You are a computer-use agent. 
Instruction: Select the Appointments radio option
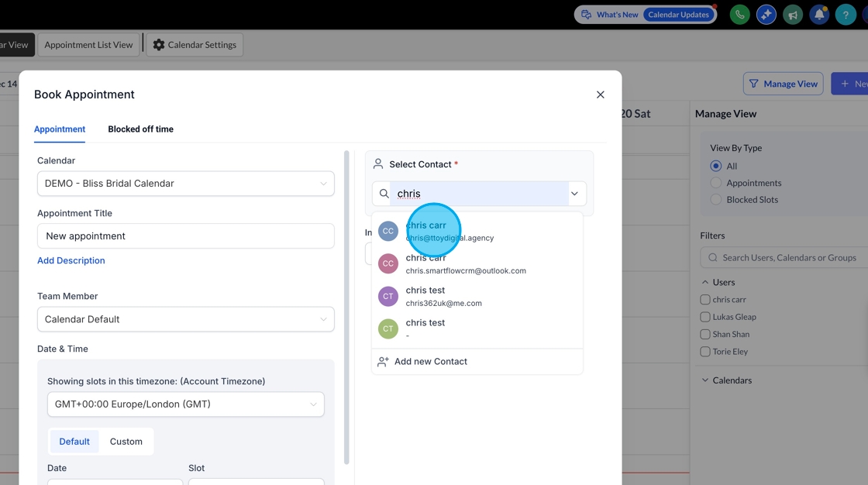click(x=716, y=183)
